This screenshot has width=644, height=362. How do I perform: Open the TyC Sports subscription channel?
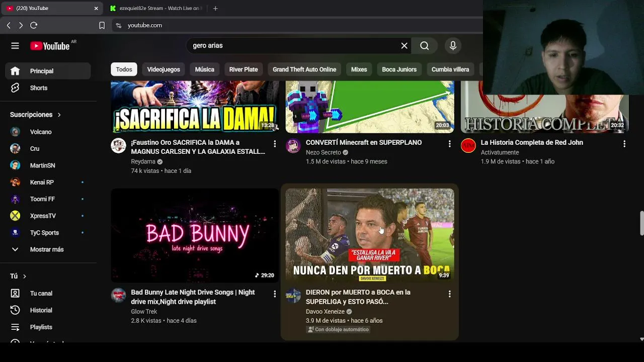[x=48, y=233]
